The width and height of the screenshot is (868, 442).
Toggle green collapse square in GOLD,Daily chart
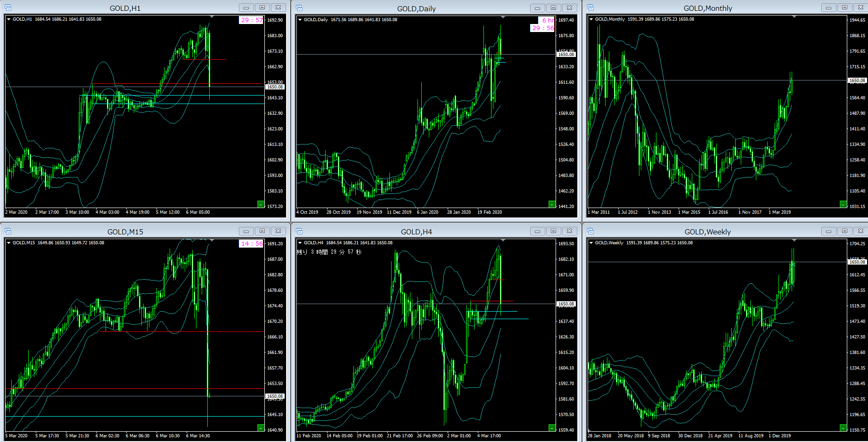[x=552, y=204]
